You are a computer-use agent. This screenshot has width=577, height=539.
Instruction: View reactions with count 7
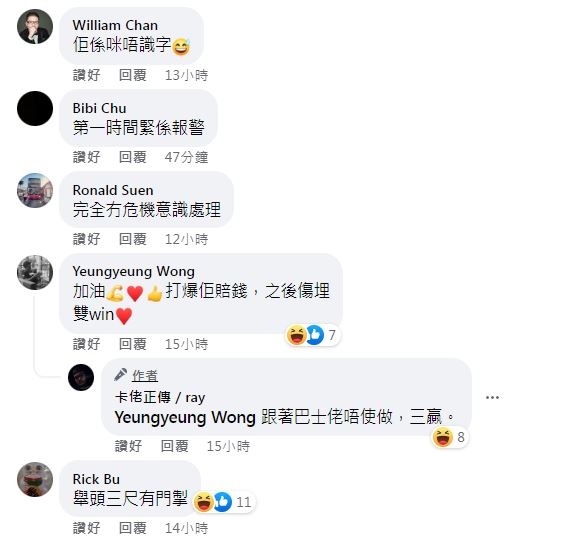313,335
